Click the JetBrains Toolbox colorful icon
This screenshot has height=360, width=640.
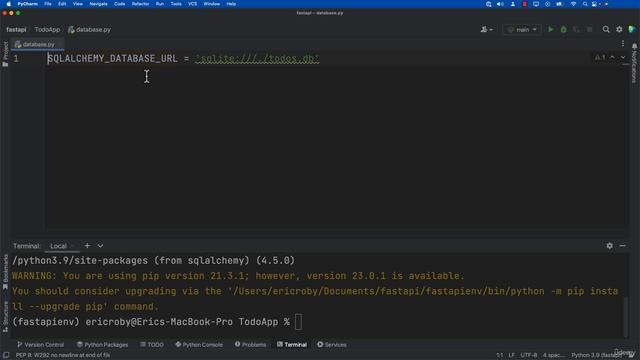tap(632, 29)
